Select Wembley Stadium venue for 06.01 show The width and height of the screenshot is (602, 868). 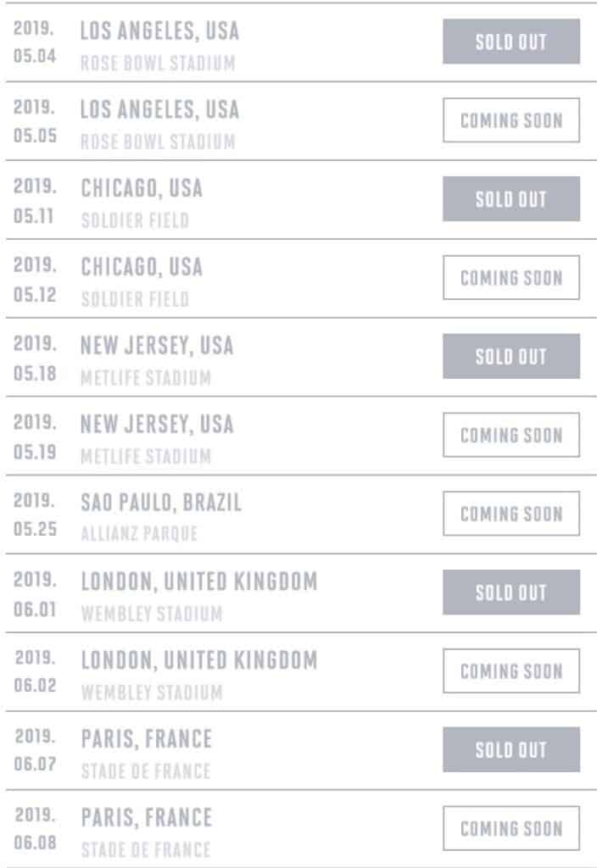(152, 614)
